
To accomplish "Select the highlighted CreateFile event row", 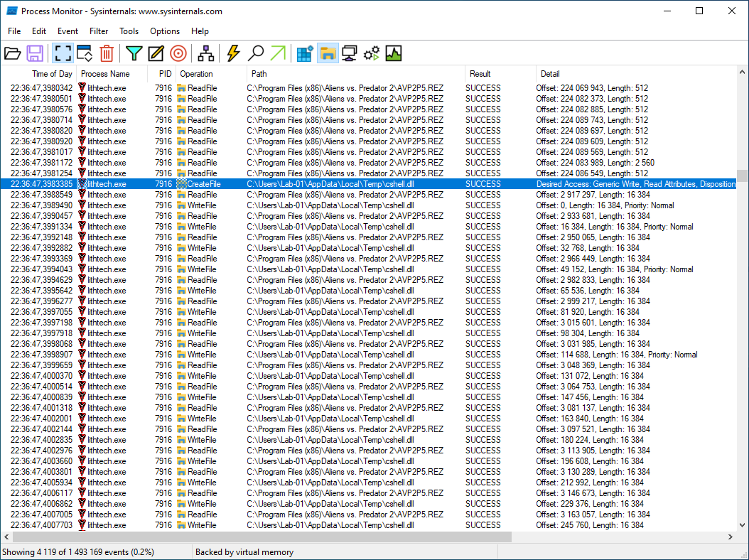I will tap(368, 184).
